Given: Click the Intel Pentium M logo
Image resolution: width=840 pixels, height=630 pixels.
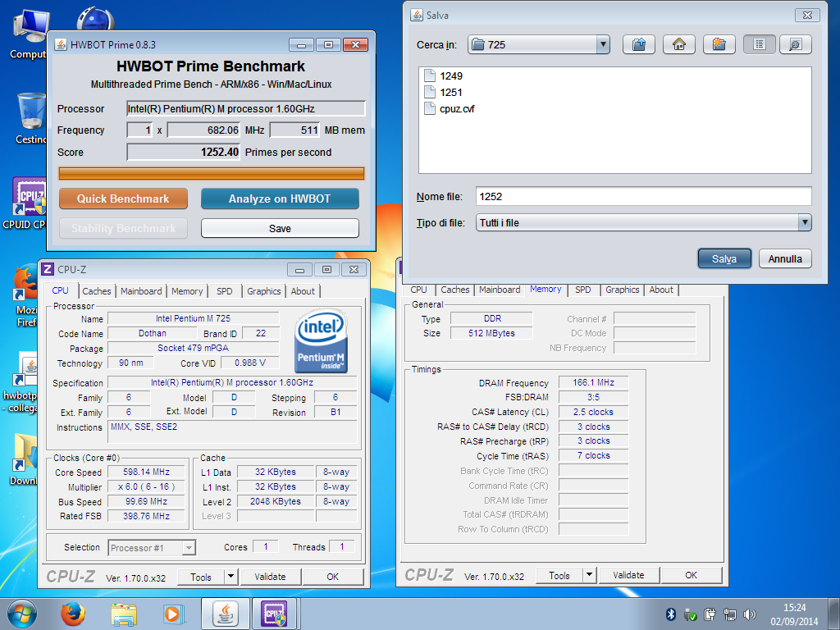Looking at the screenshot, I should tap(321, 340).
